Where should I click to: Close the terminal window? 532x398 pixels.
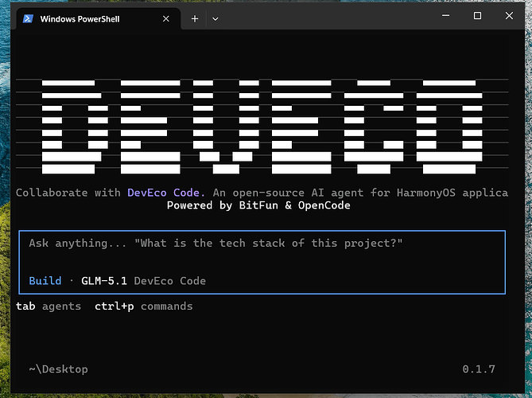click(509, 16)
